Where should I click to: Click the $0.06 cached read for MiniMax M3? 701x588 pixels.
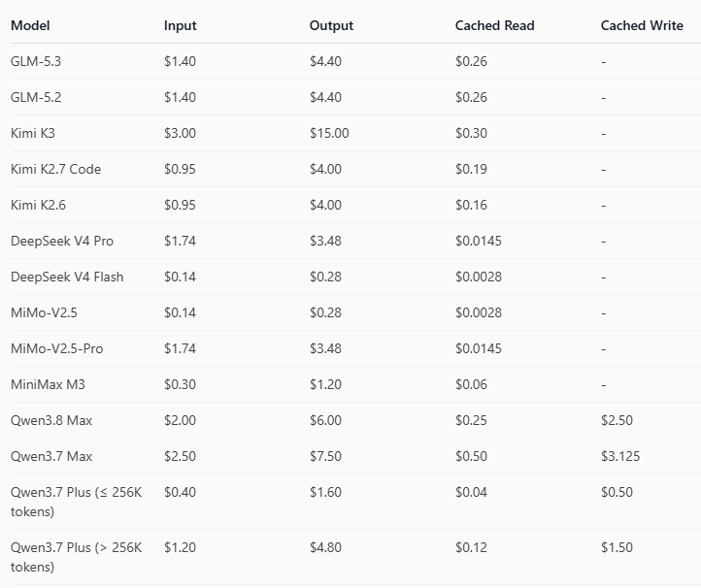click(471, 384)
